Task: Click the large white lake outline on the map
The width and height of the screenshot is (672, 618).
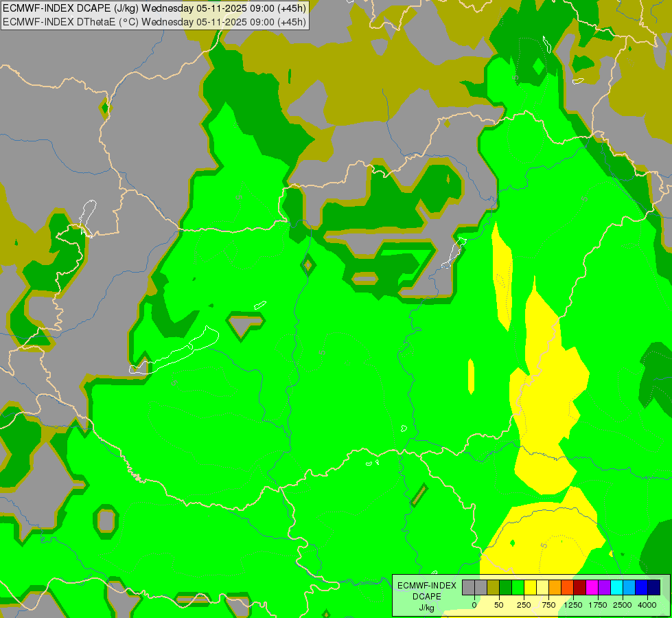Action: tap(174, 350)
